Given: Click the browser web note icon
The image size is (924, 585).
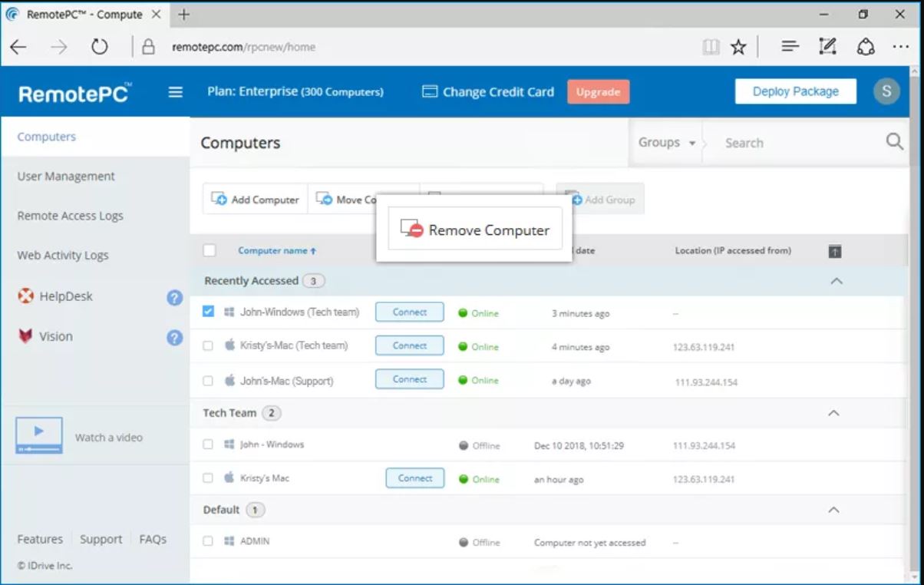Looking at the screenshot, I should point(827,47).
